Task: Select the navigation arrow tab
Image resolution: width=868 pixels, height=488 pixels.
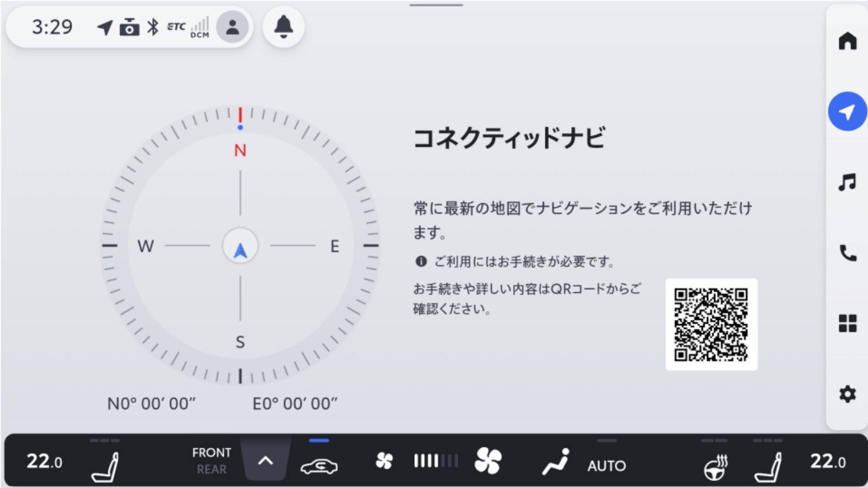Action: pos(847,112)
